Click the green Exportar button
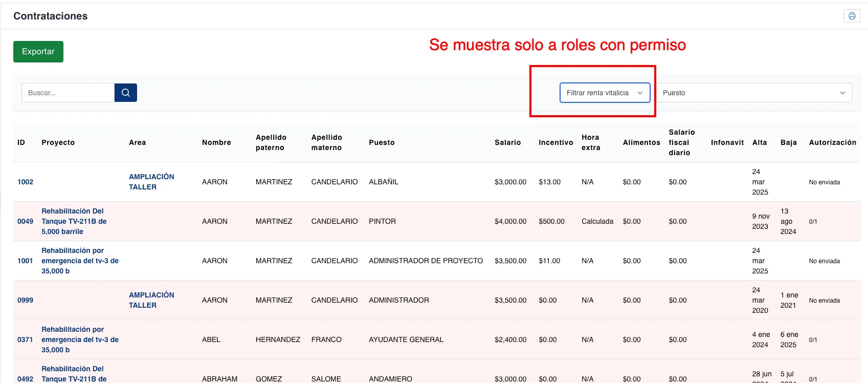Viewport: 868px width, 383px height. [x=38, y=52]
